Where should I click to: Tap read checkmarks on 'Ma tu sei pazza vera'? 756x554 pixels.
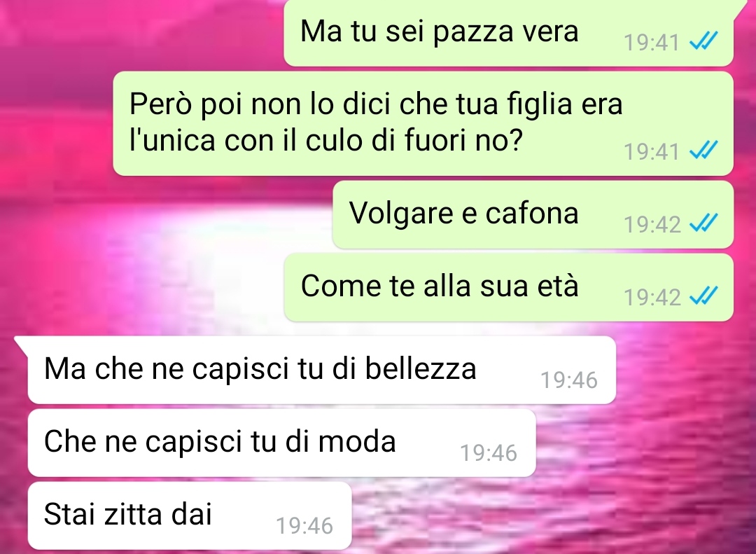point(704,41)
